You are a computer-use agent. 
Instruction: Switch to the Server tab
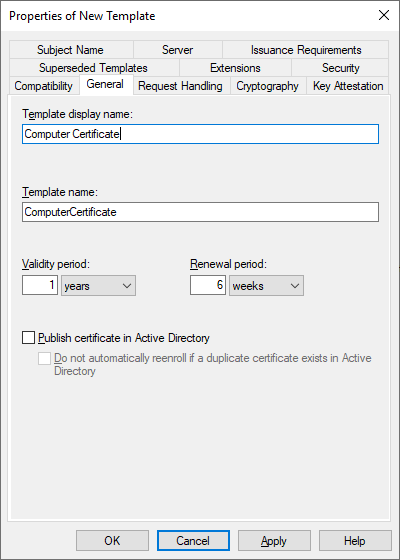pos(178,50)
